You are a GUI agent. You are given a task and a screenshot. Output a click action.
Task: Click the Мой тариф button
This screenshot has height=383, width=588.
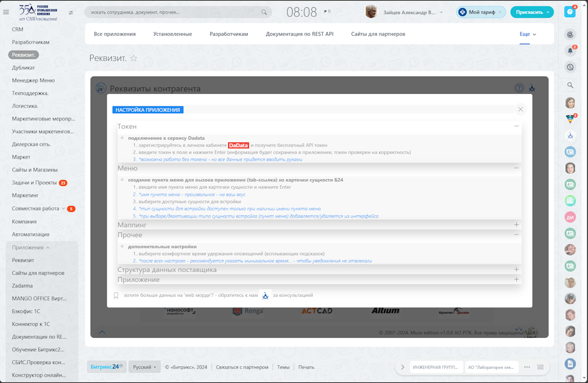tap(481, 12)
